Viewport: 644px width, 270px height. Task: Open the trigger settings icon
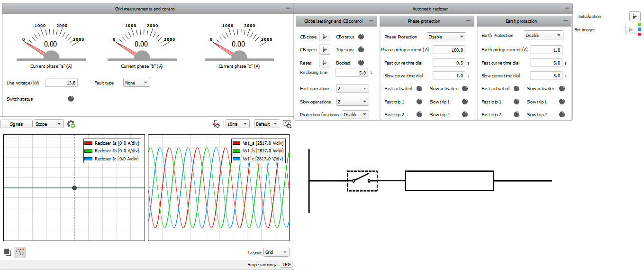(217, 124)
